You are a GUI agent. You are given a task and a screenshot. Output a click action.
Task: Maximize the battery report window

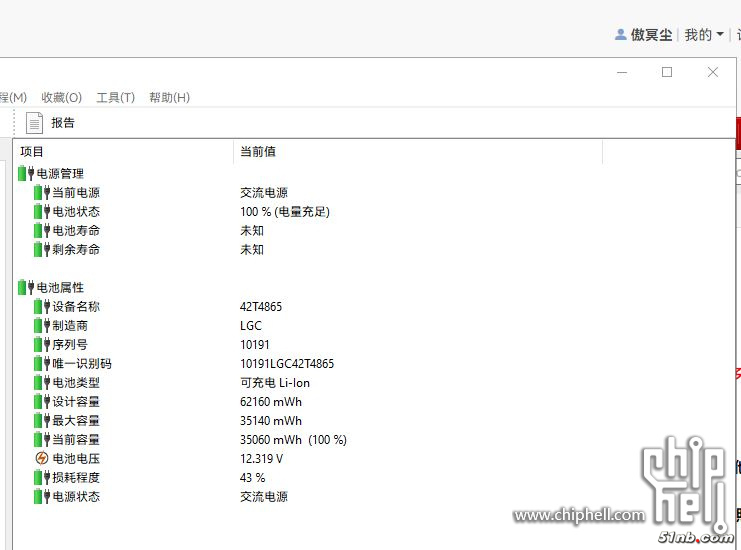click(667, 72)
